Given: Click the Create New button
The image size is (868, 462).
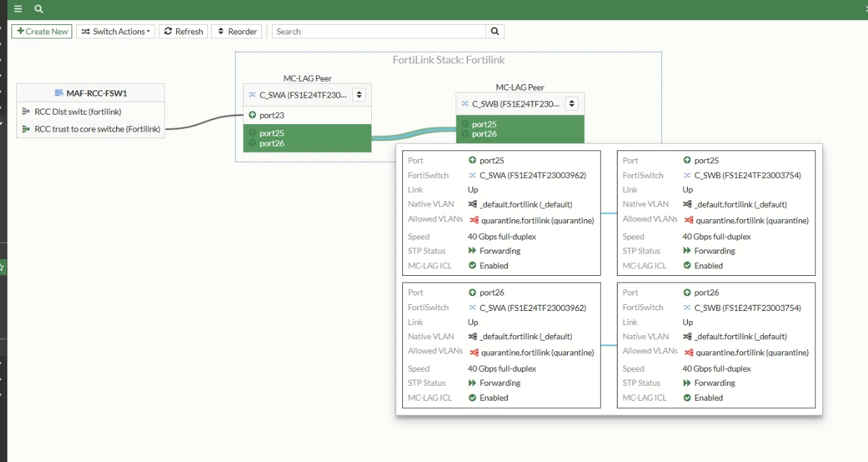Looking at the screenshot, I should (x=42, y=31).
